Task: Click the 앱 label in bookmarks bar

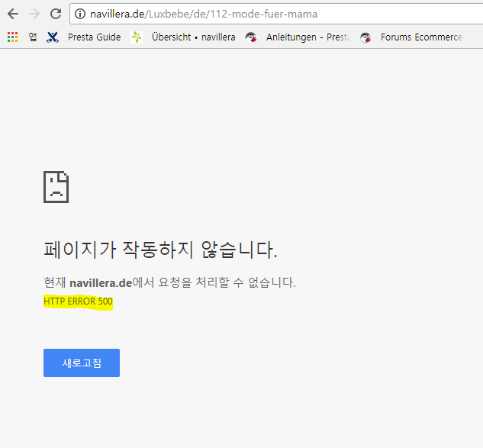Action: pos(33,37)
